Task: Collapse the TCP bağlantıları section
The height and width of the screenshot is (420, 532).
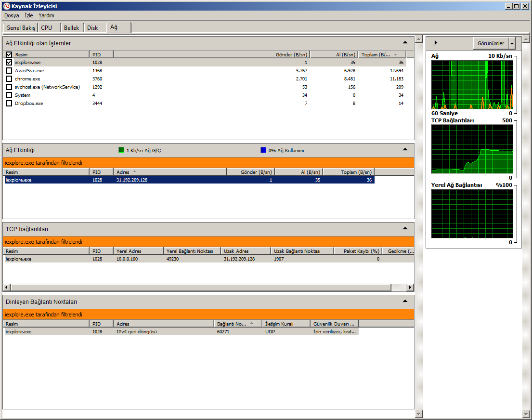Action: [x=405, y=228]
